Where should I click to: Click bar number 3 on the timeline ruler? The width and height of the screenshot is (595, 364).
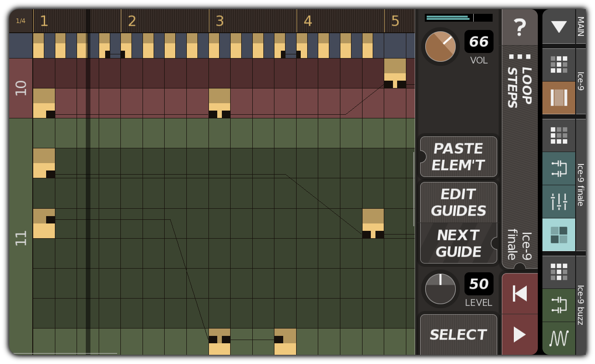[219, 20]
